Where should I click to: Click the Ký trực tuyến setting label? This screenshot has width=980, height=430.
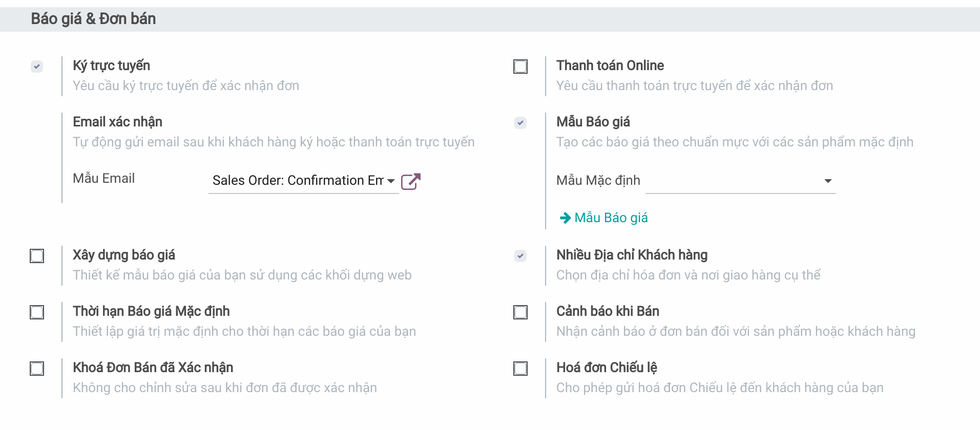point(111,66)
